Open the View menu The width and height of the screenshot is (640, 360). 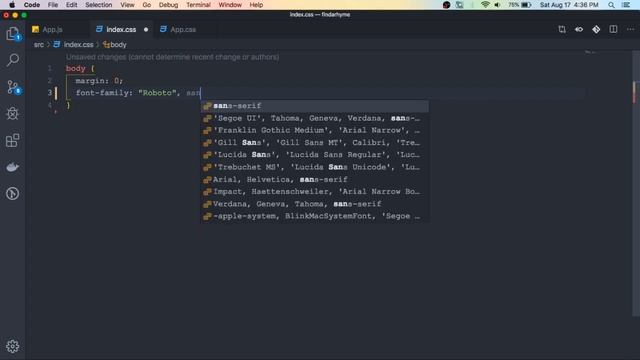click(x=127, y=5)
